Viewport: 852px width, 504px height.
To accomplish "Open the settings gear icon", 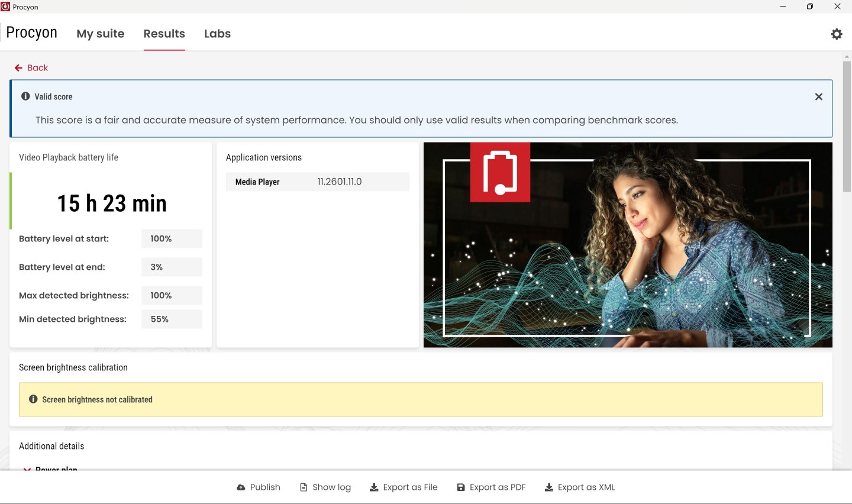I will [x=837, y=34].
